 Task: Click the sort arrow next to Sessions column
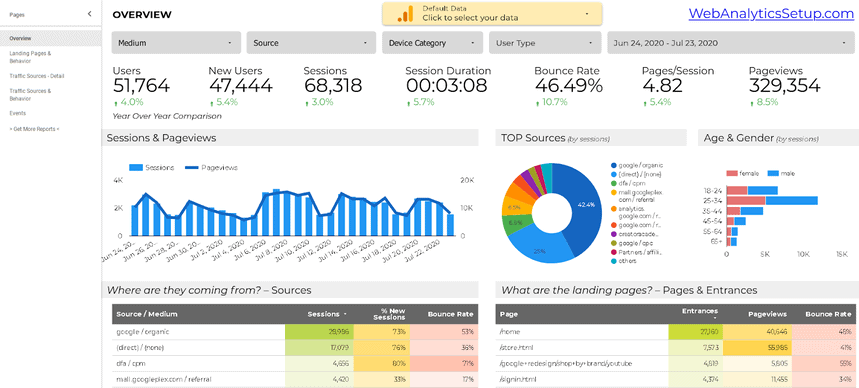coord(345,315)
